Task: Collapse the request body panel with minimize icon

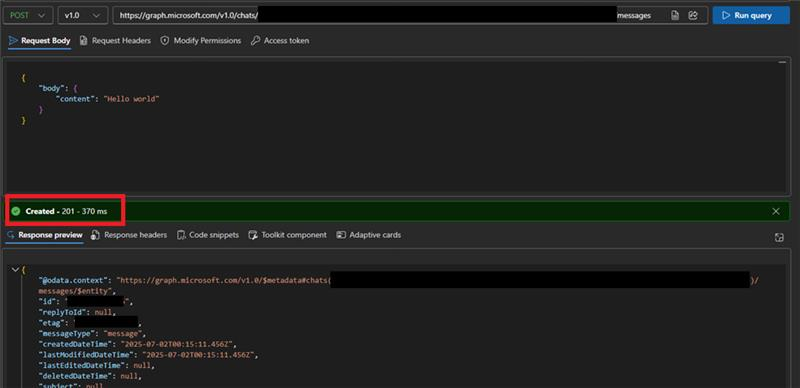Action: coord(782,62)
